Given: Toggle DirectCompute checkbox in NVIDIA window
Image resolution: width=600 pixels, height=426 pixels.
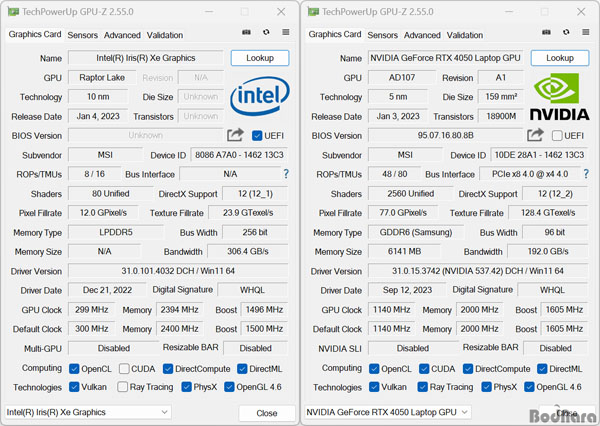Looking at the screenshot, I should pyautogui.click(x=468, y=369).
